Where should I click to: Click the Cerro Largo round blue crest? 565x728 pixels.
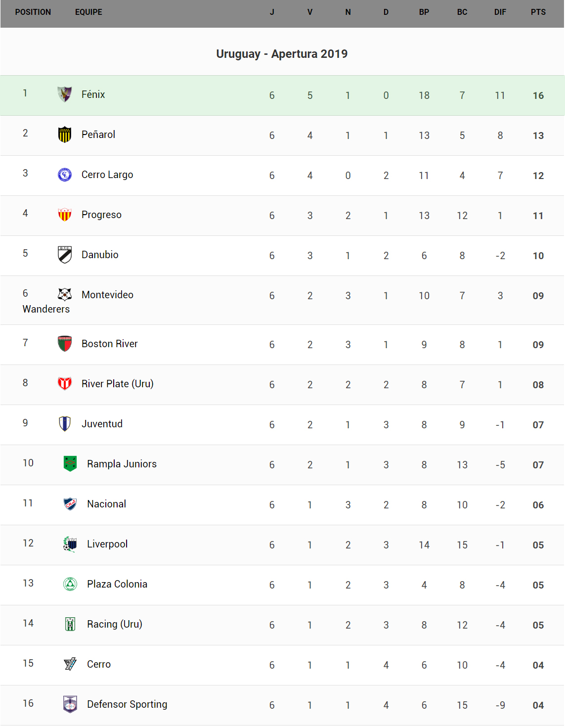click(x=65, y=175)
